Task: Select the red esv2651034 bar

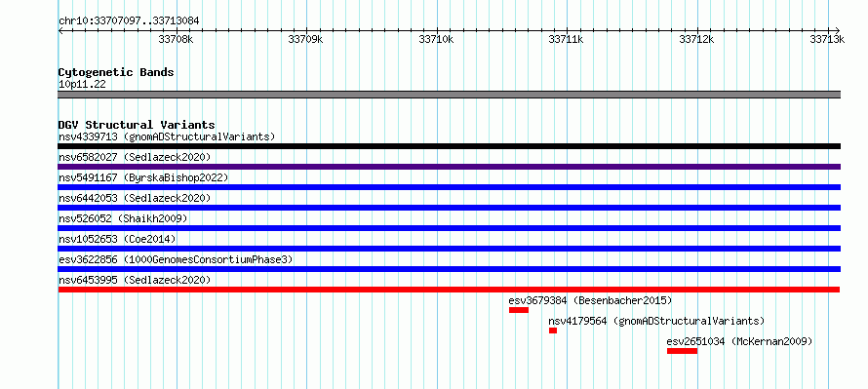Action: (682, 351)
